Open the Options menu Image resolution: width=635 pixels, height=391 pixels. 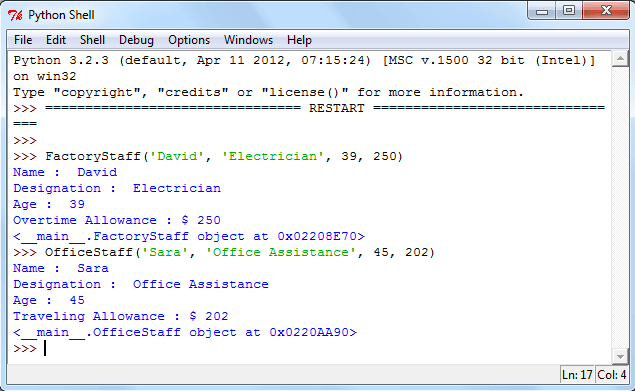189,40
